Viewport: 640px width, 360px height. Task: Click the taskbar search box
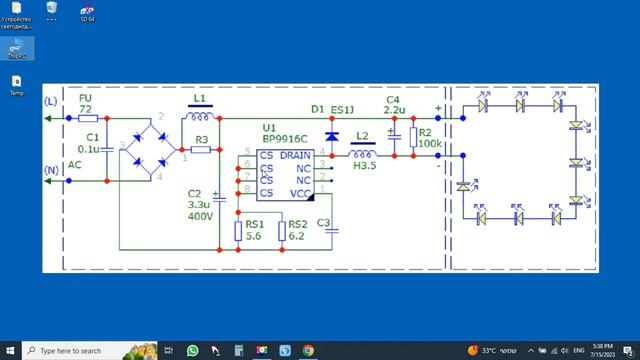coord(89,351)
